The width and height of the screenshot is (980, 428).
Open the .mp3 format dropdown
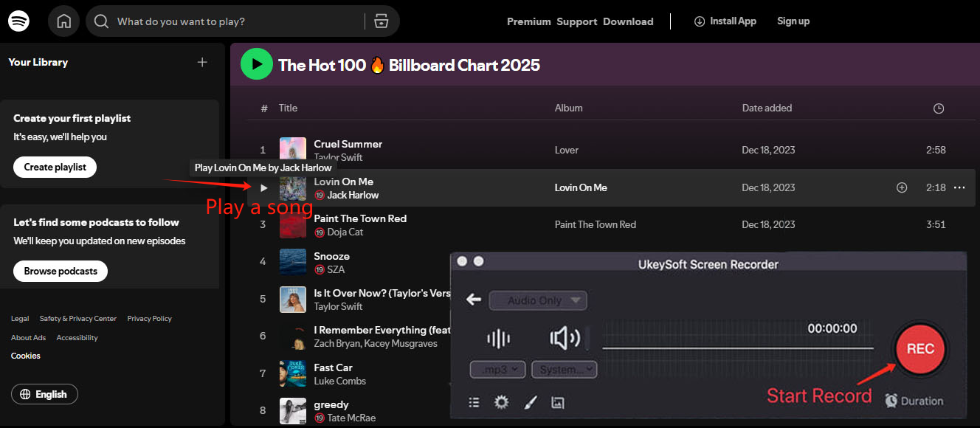tap(498, 369)
